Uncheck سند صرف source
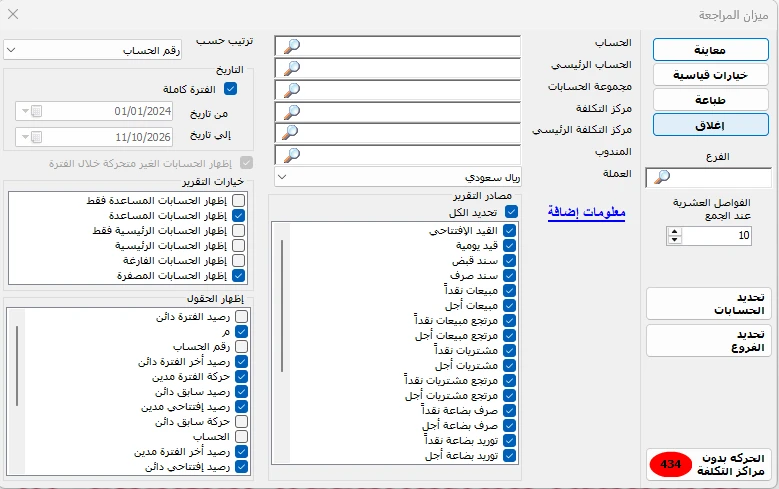 (509, 275)
